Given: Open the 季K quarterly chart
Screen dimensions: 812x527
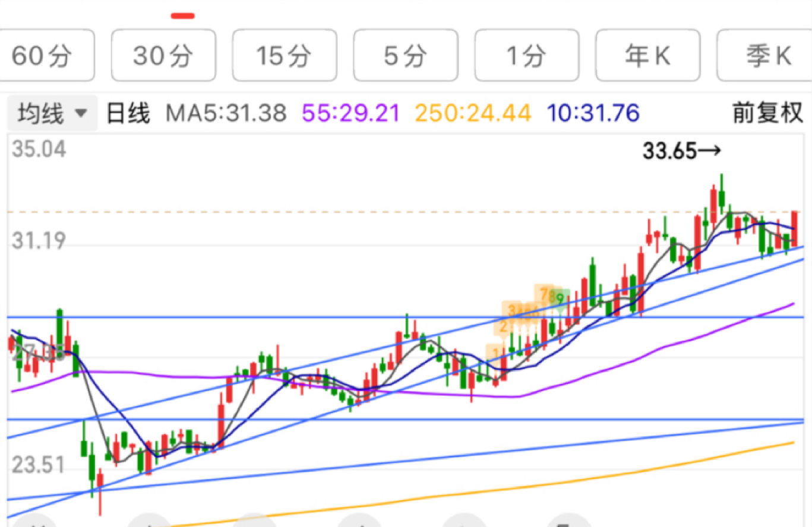Looking at the screenshot, I should point(764,55).
